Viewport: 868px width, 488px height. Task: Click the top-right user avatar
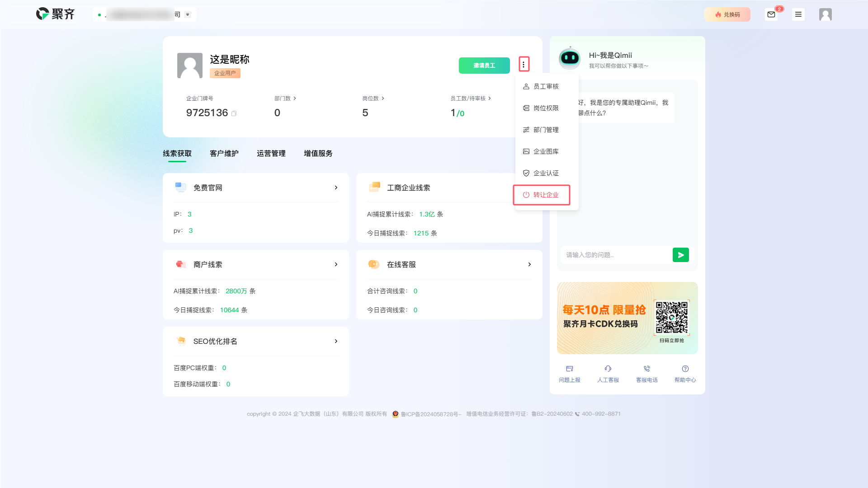(x=825, y=14)
